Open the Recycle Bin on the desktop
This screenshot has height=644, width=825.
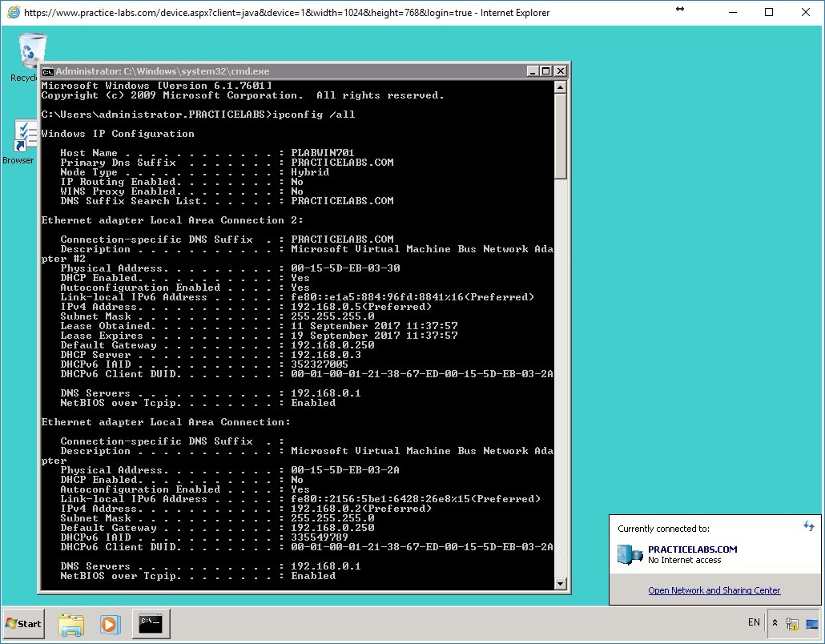coord(31,50)
